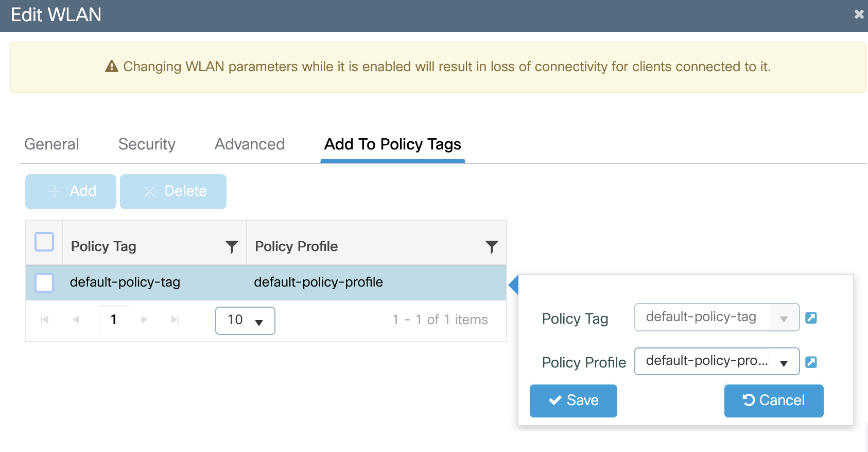Viewport: 868px width, 452px height.
Task: Toggle the select-all checkbox in table header
Action: coord(44,242)
